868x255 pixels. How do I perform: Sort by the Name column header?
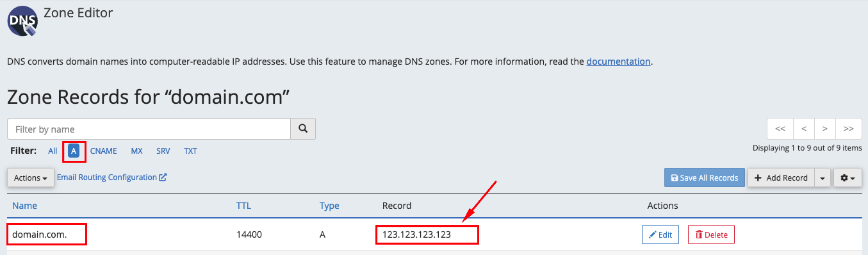24,206
